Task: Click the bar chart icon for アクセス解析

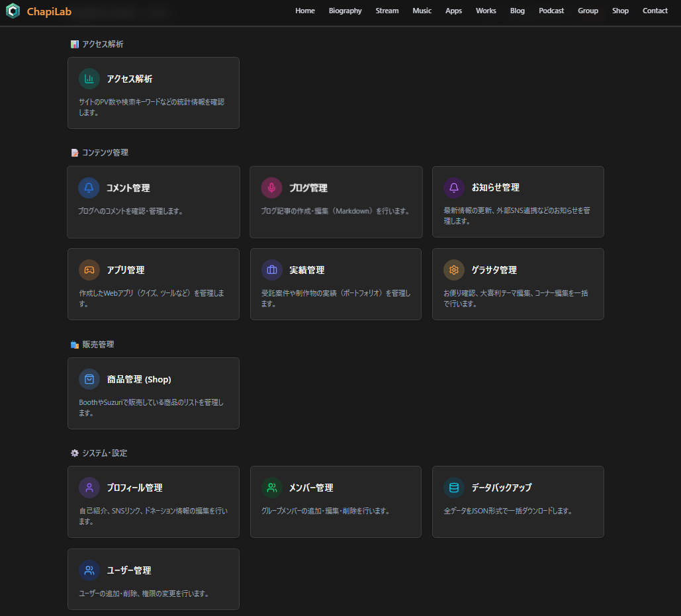Action: [x=89, y=79]
